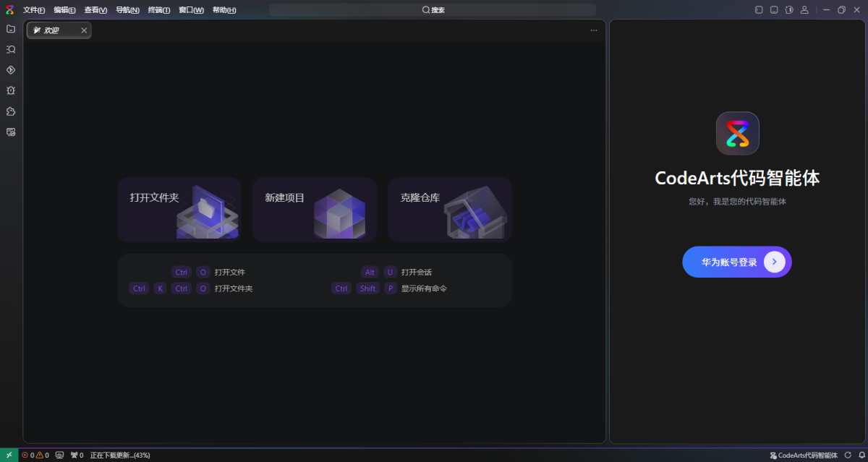The height and width of the screenshot is (462, 868).
Task: Toggle the primary sidebar layout button
Action: [759, 10]
